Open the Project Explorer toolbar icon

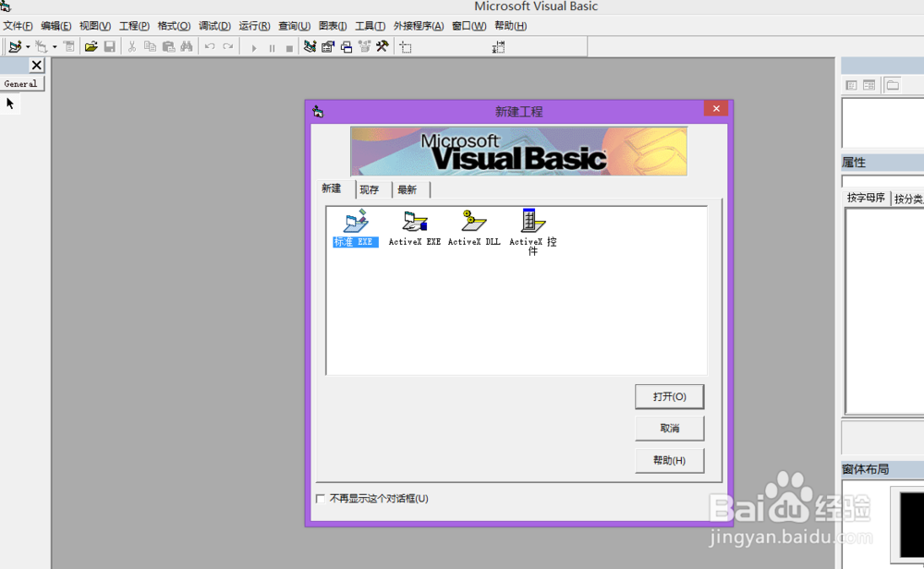point(310,46)
